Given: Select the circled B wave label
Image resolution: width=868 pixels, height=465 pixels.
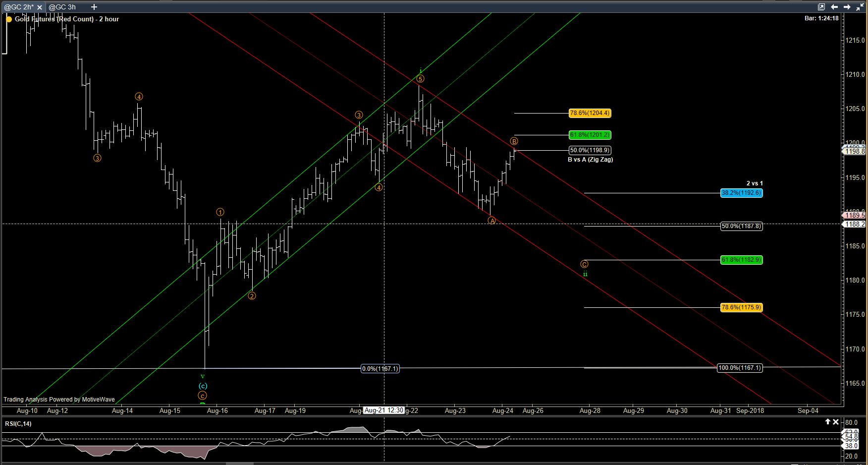Looking at the screenshot, I should click(514, 142).
